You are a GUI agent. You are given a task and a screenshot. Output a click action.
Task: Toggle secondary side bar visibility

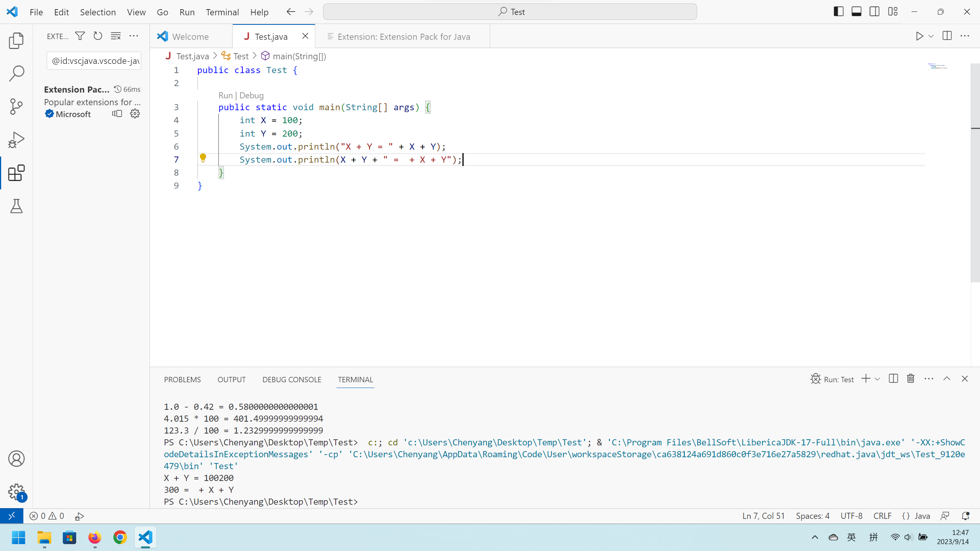[x=874, y=12]
